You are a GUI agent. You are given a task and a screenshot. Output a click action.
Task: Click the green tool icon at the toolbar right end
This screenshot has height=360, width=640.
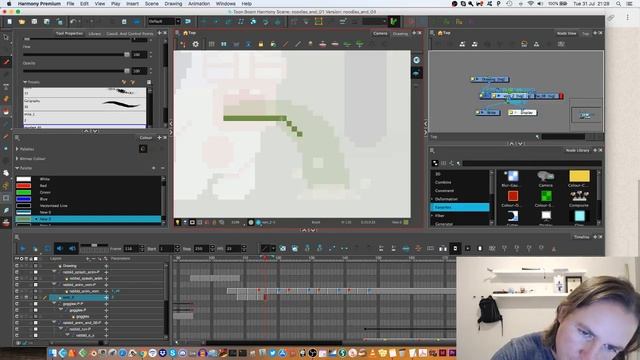click(x=393, y=21)
